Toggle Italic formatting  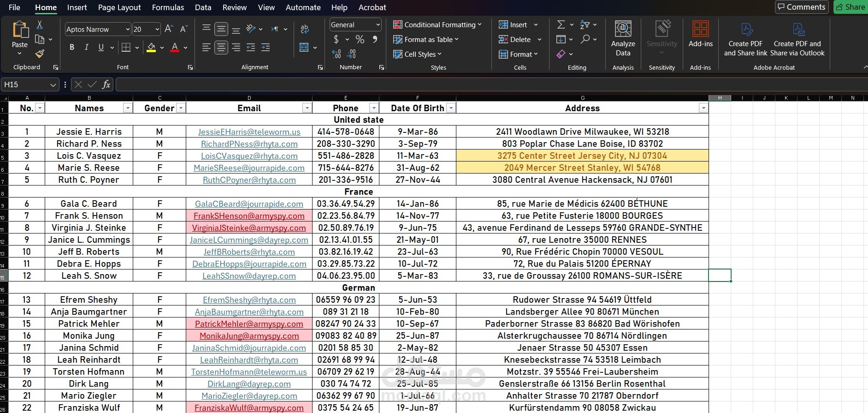pyautogui.click(x=86, y=47)
